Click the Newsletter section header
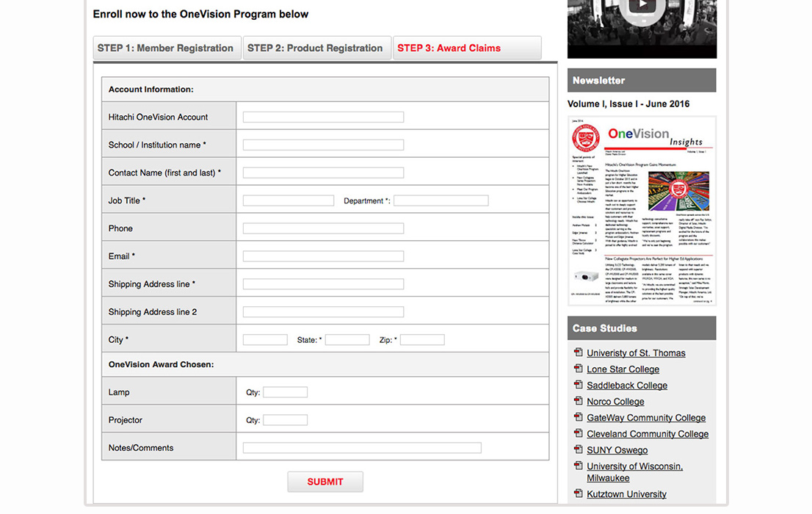Image resolution: width=812 pixels, height=514 pixels. point(642,80)
